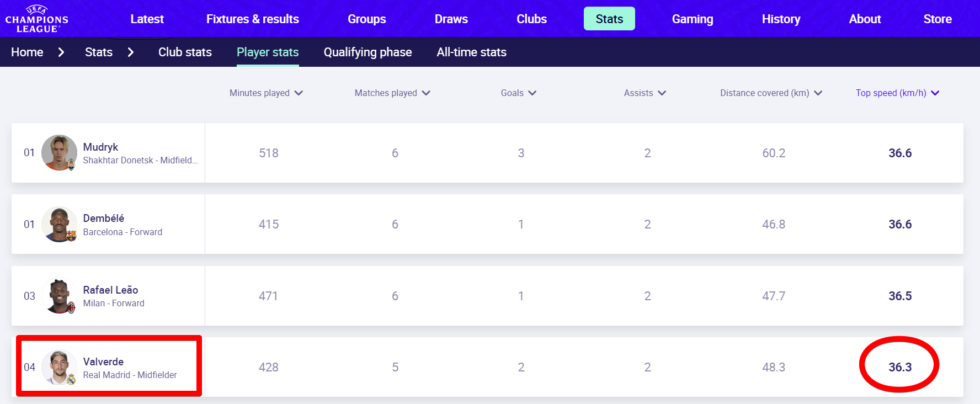980x404 pixels.
Task: Click Valverde's matches played value 5
Action: point(395,367)
